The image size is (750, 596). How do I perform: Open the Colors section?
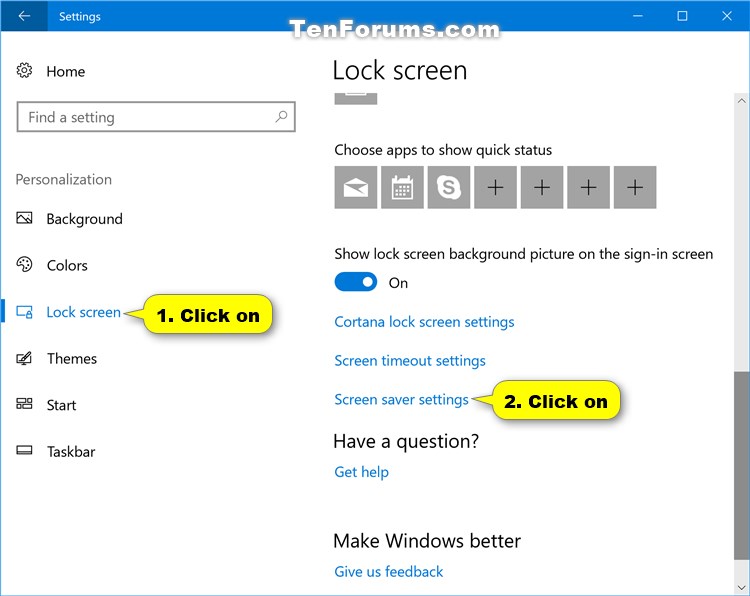tap(67, 265)
